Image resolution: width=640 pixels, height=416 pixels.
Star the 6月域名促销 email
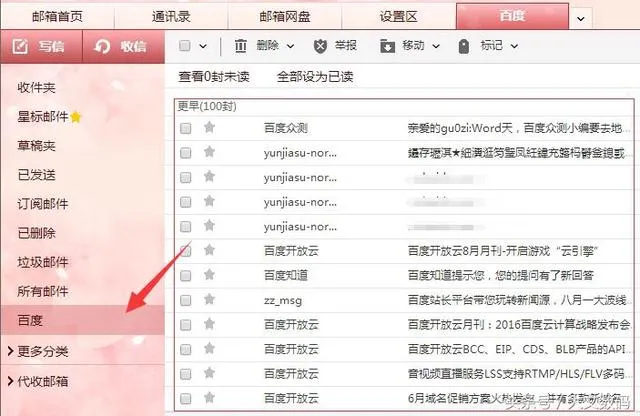[x=209, y=397]
